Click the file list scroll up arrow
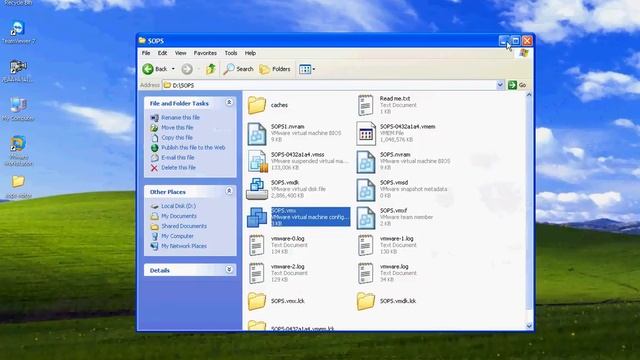This screenshot has height=360, width=640. (529, 95)
